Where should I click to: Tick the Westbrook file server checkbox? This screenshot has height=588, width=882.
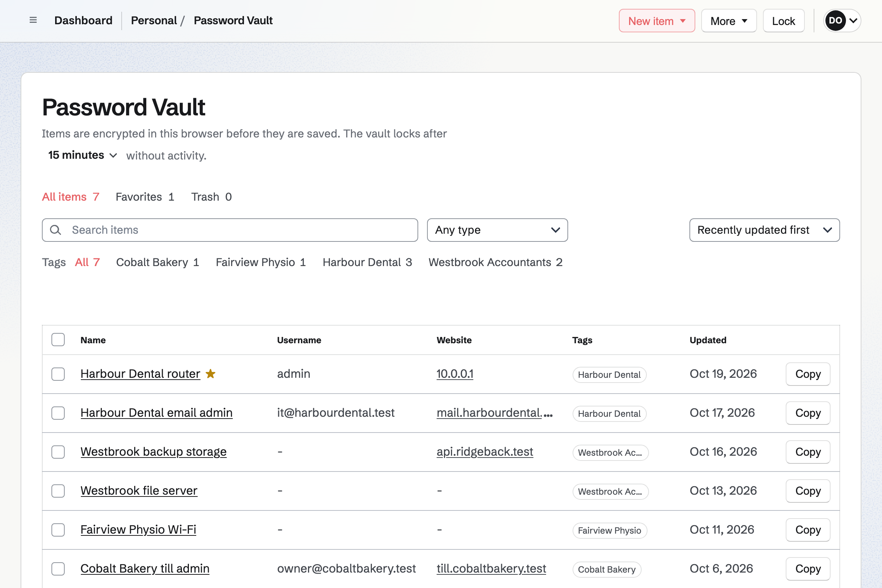(x=58, y=491)
